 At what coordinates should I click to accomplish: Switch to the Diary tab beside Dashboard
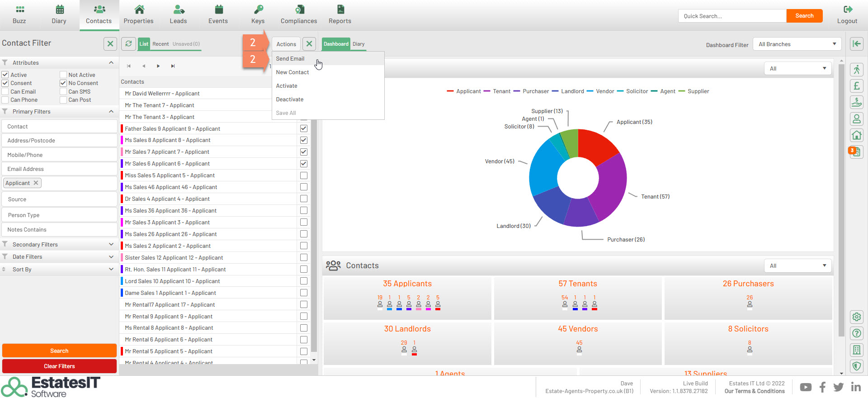pos(359,44)
